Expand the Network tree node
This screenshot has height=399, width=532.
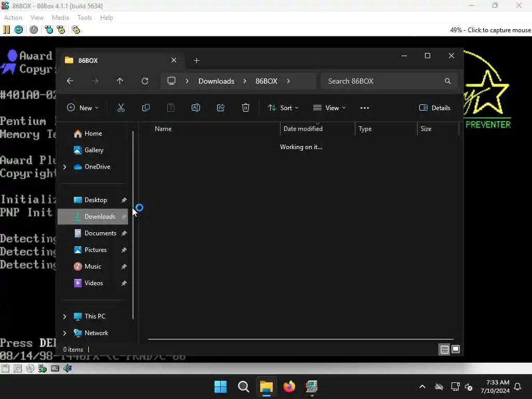click(x=65, y=333)
